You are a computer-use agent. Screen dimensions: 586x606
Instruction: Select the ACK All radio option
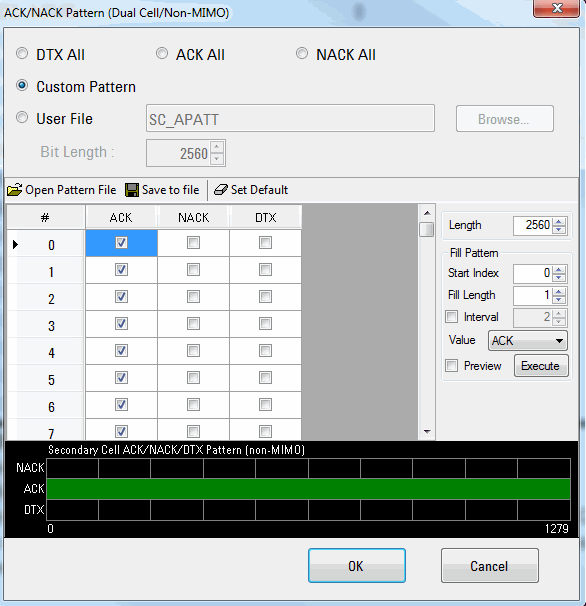pyautogui.click(x=162, y=53)
